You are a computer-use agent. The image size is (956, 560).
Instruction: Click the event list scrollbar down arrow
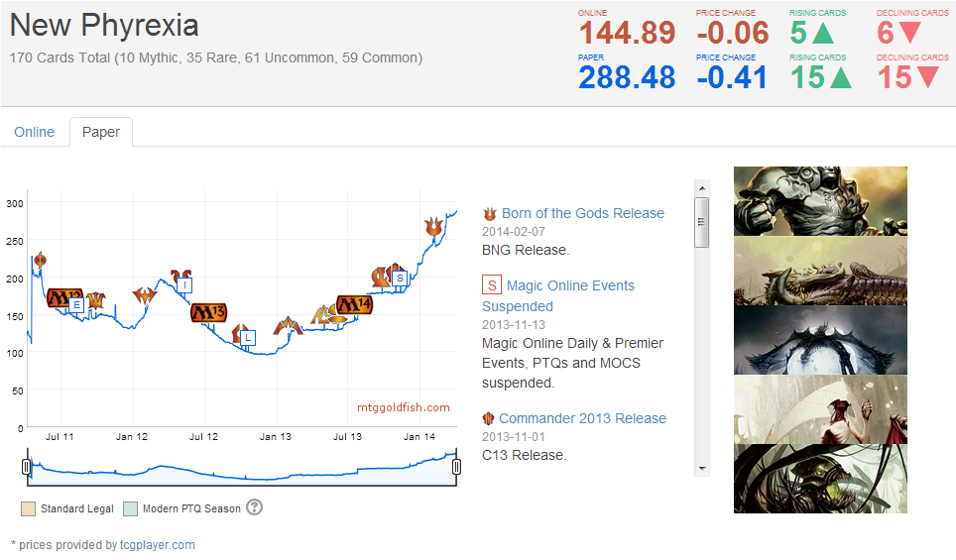pyautogui.click(x=702, y=468)
